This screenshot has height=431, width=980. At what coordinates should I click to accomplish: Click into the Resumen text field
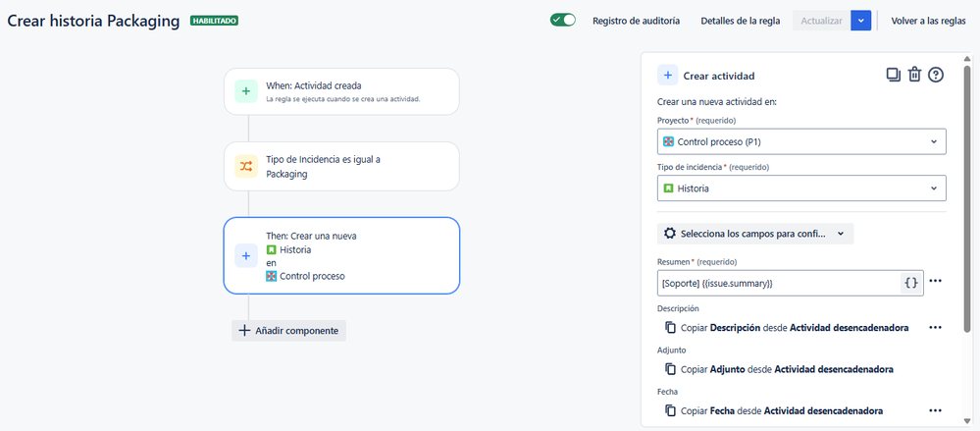[x=777, y=283]
